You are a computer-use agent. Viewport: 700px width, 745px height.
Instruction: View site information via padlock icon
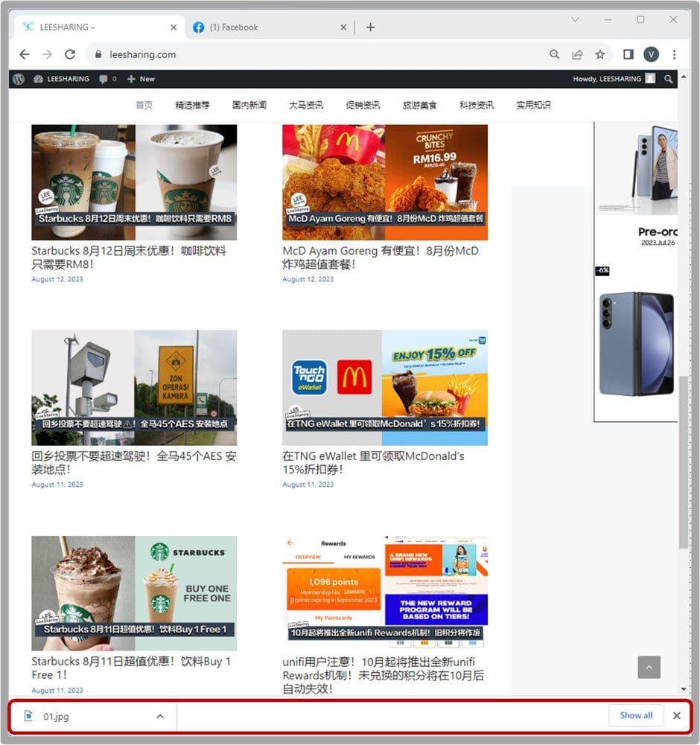[x=98, y=54]
